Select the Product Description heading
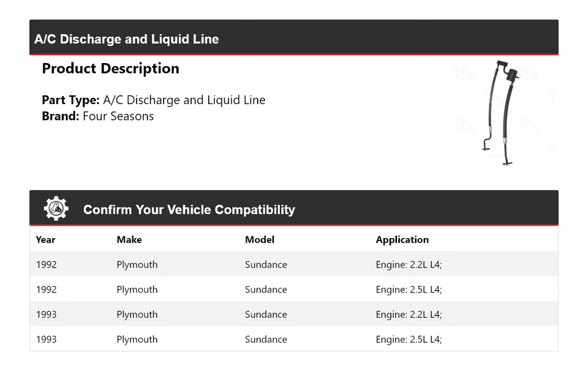 tap(110, 69)
